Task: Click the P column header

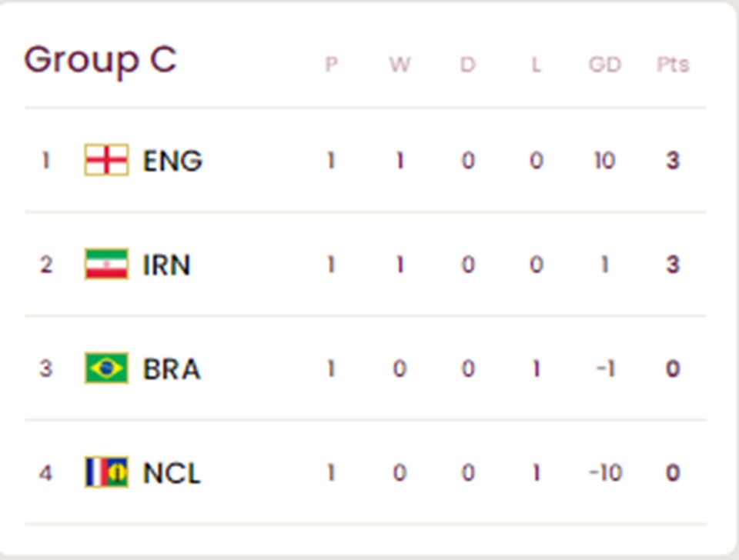Action: click(331, 65)
